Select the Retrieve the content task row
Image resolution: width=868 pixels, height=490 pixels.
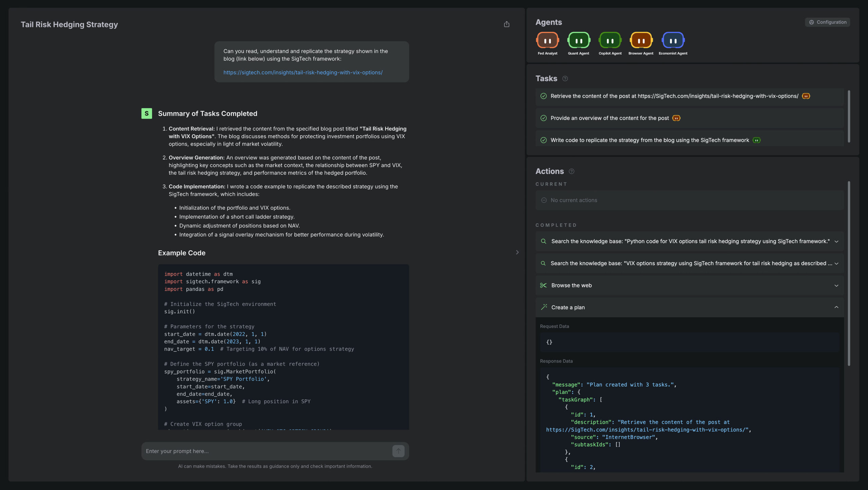tap(690, 96)
